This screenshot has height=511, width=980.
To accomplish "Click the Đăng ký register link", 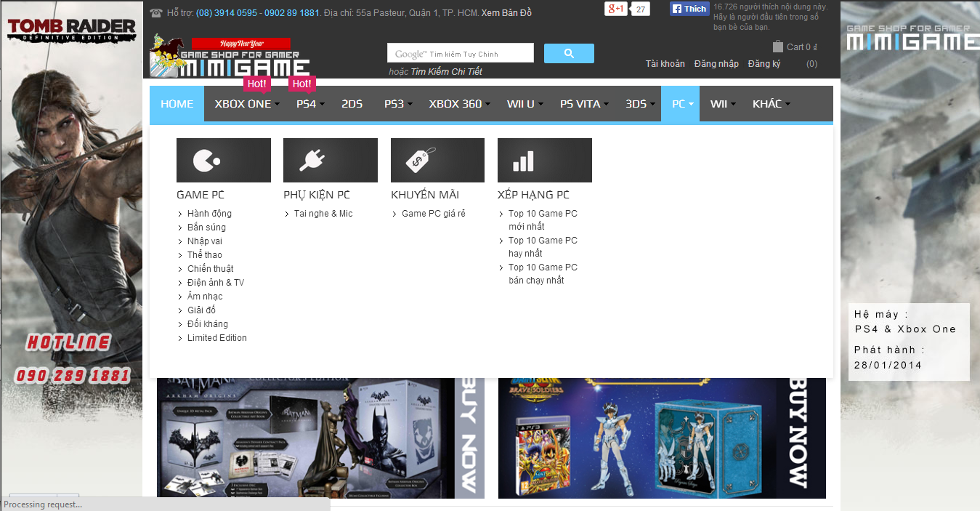I will [x=764, y=64].
